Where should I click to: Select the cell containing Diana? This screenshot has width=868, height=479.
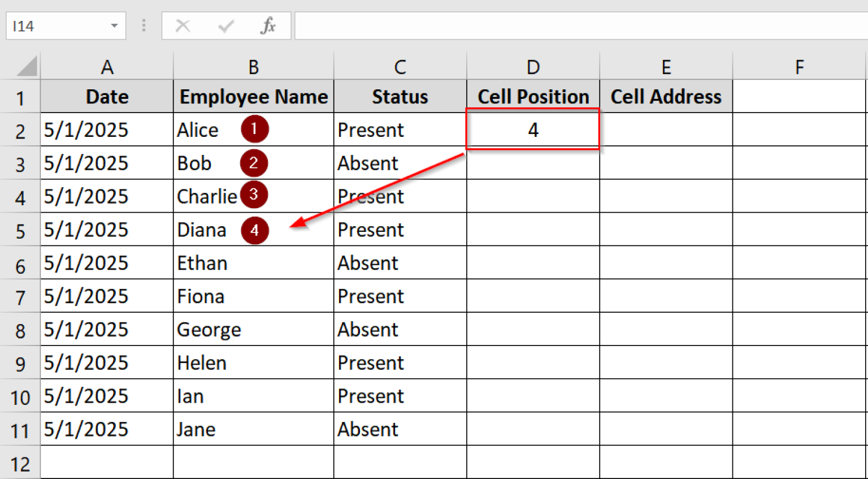click(203, 230)
